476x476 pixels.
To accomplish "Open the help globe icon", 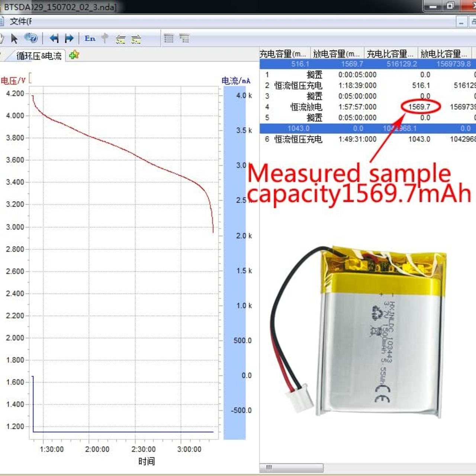I will [30, 38].
